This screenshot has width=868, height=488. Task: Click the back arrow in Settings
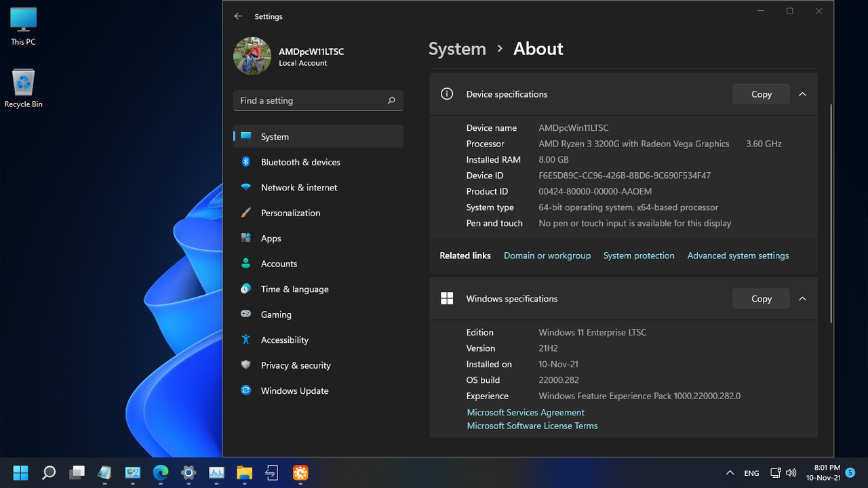click(237, 16)
